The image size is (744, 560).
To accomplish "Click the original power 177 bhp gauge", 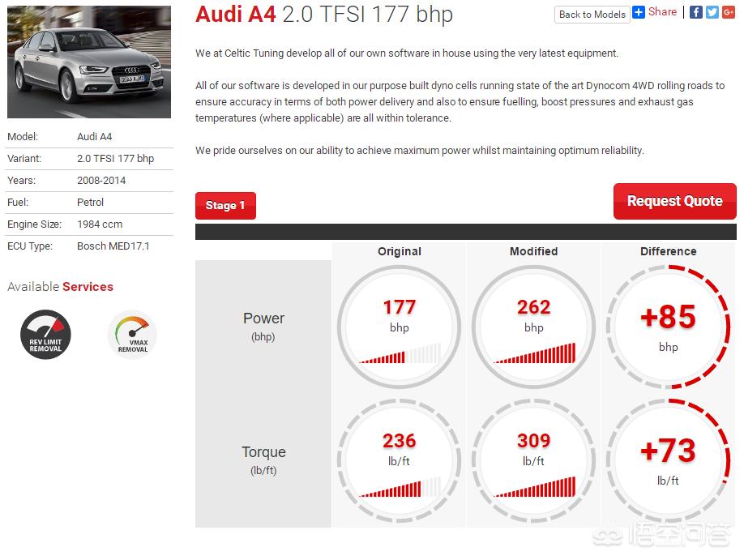I will point(399,327).
